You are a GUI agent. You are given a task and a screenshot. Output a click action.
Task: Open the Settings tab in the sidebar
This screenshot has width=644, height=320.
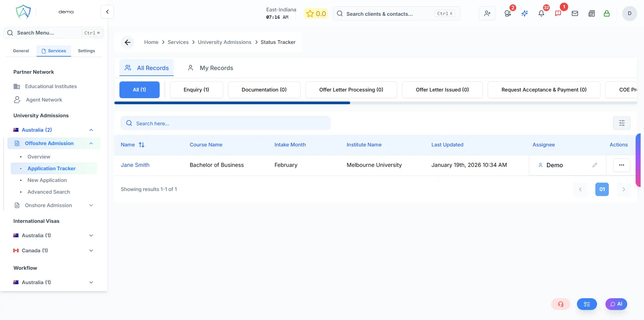coord(86,51)
